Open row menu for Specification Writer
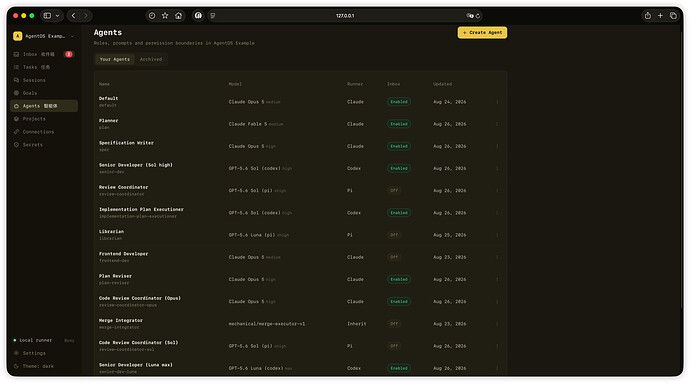 497,146
